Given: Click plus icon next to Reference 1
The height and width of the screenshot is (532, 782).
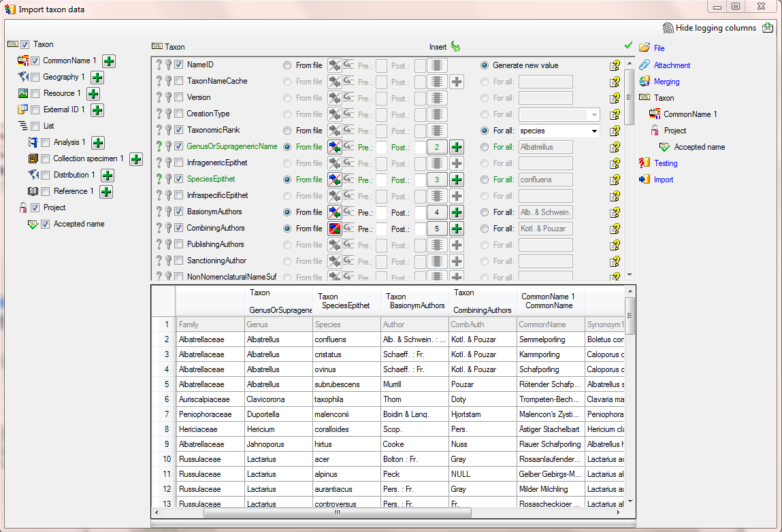Looking at the screenshot, I should (106, 192).
